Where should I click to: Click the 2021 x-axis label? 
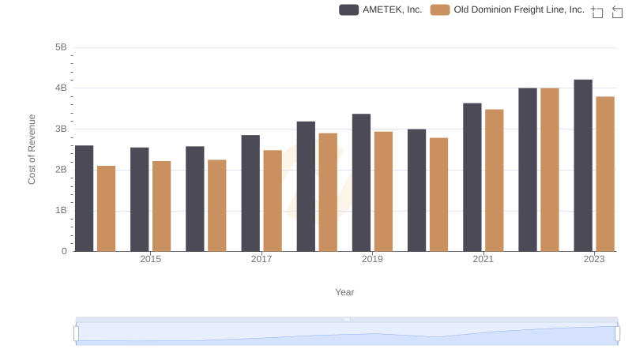click(x=483, y=259)
